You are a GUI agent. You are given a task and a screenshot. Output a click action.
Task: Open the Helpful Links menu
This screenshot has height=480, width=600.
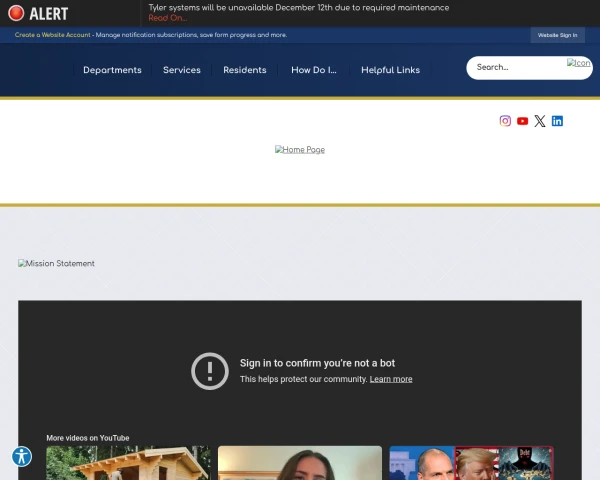pyautogui.click(x=390, y=70)
